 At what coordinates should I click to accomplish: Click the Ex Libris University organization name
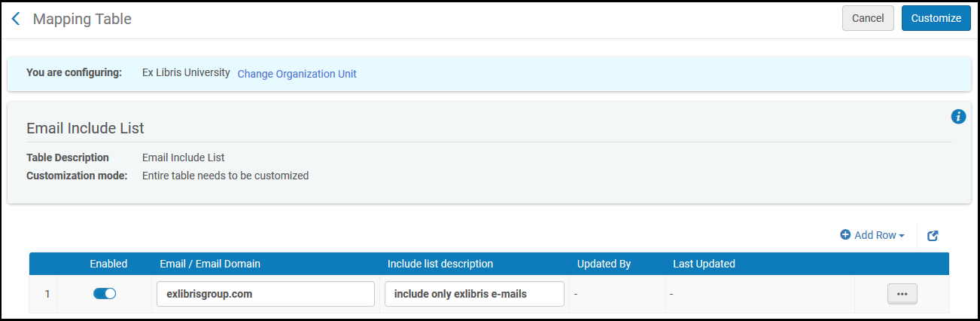point(186,73)
